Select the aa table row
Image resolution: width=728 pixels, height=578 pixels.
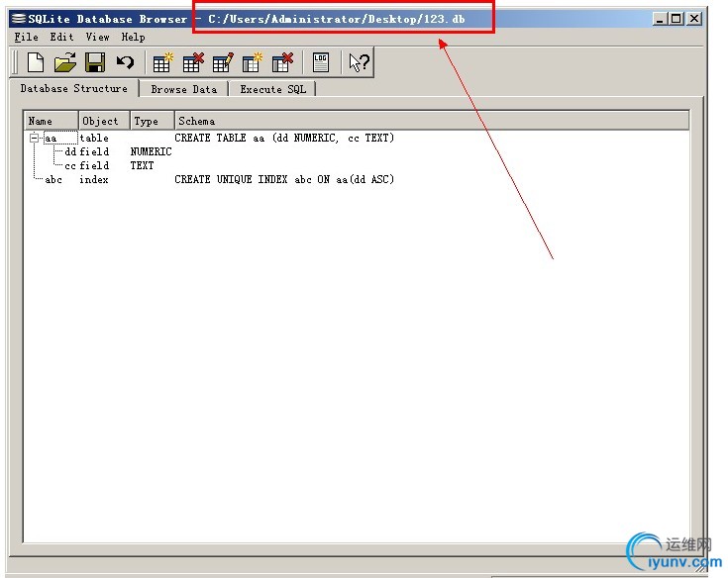tap(357, 138)
